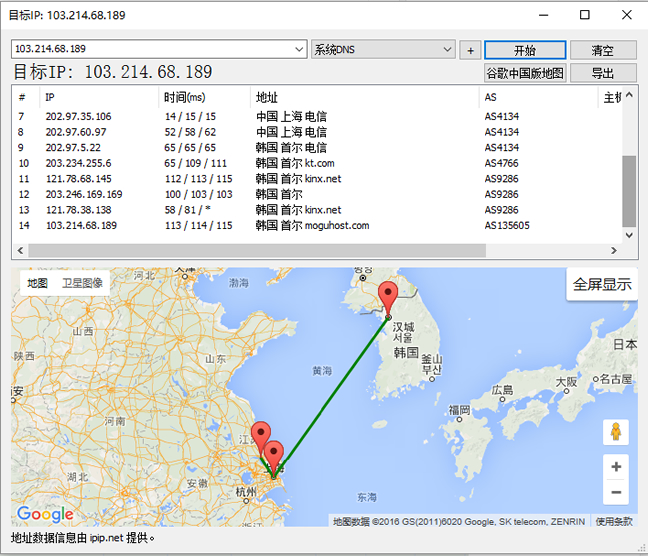Zoom in the map with plus icon
The width and height of the screenshot is (648, 556).
(x=616, y=467)
